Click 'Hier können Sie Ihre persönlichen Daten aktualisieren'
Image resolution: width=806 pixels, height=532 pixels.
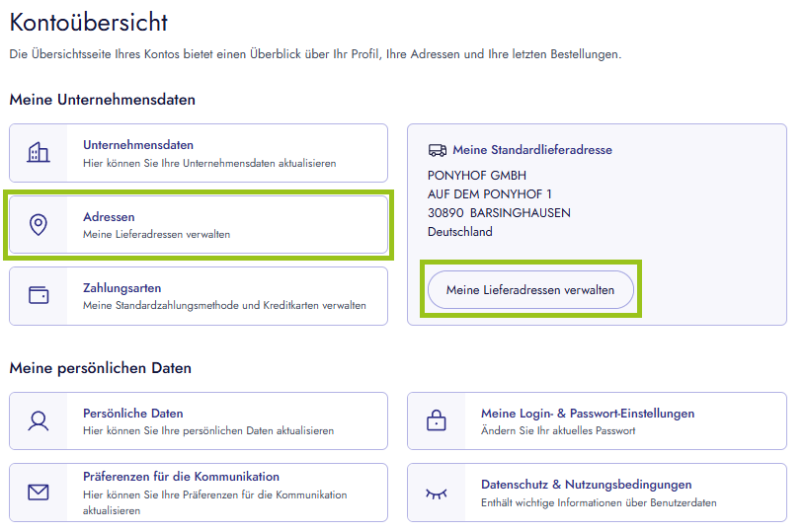click(208, 431)
